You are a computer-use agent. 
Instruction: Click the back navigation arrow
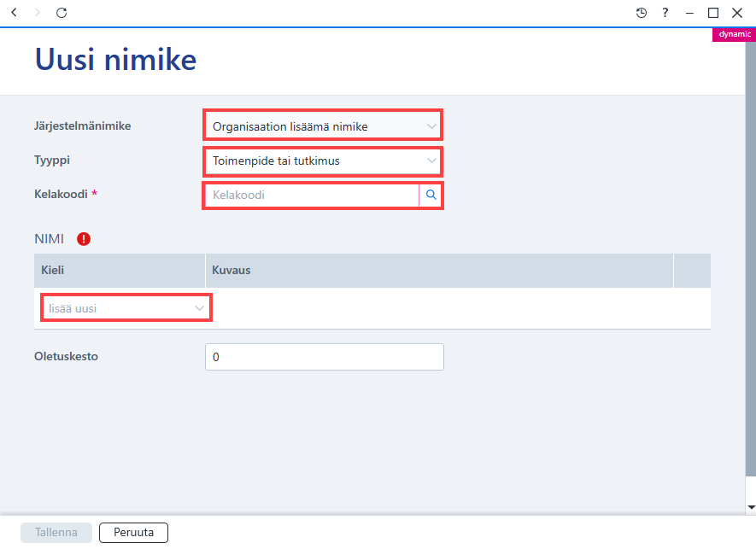[x=14, y=13]
